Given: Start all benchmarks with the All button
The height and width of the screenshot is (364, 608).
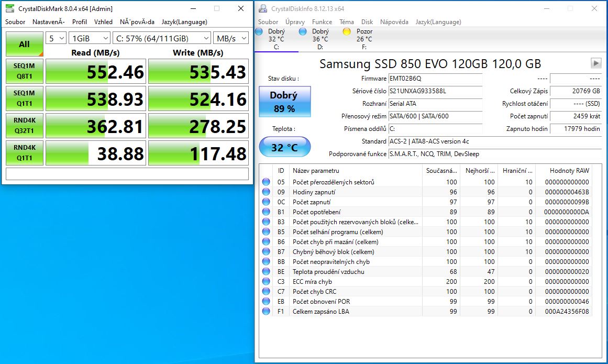Looking at the screenshot, I should [24, 44].
